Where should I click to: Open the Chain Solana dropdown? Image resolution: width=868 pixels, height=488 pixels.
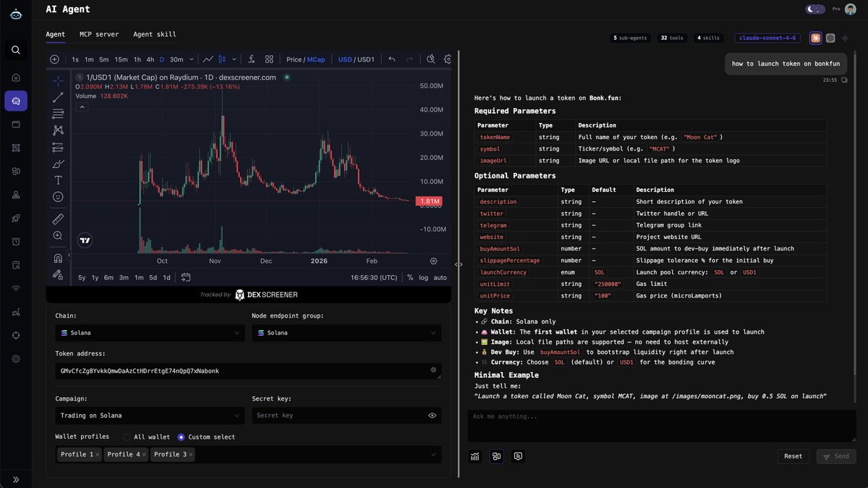click(x=150, y=332)
